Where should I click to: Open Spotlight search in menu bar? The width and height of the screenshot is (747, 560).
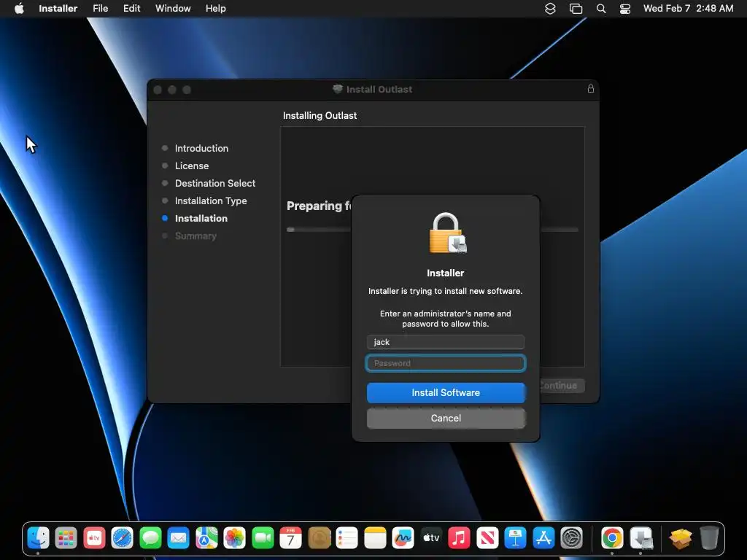(601, 9)
